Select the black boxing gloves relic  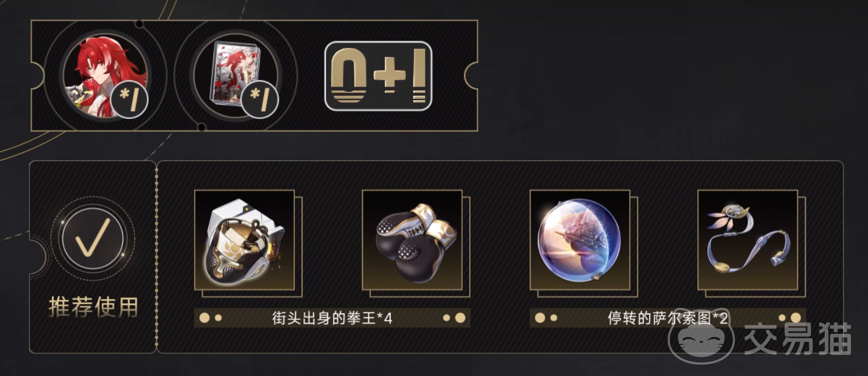pos(412,240)
